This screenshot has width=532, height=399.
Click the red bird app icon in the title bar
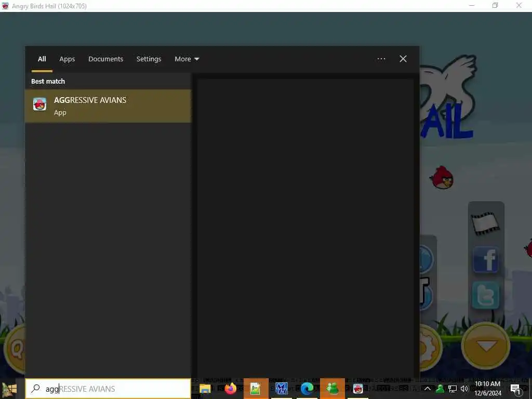point(5,6)
